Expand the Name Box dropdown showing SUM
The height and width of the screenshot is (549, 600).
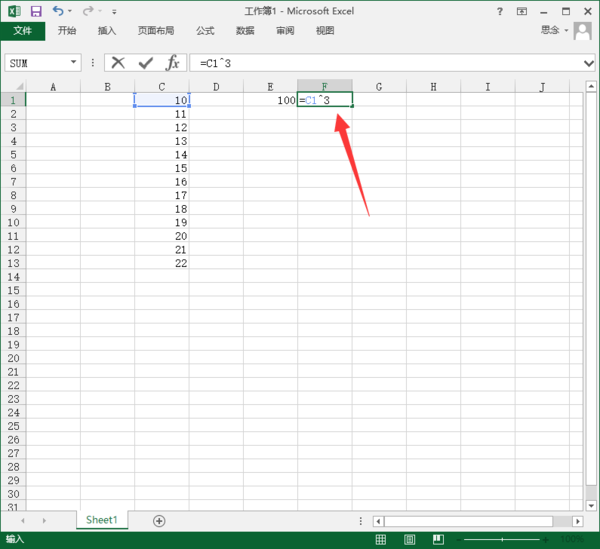click(74, 63)
